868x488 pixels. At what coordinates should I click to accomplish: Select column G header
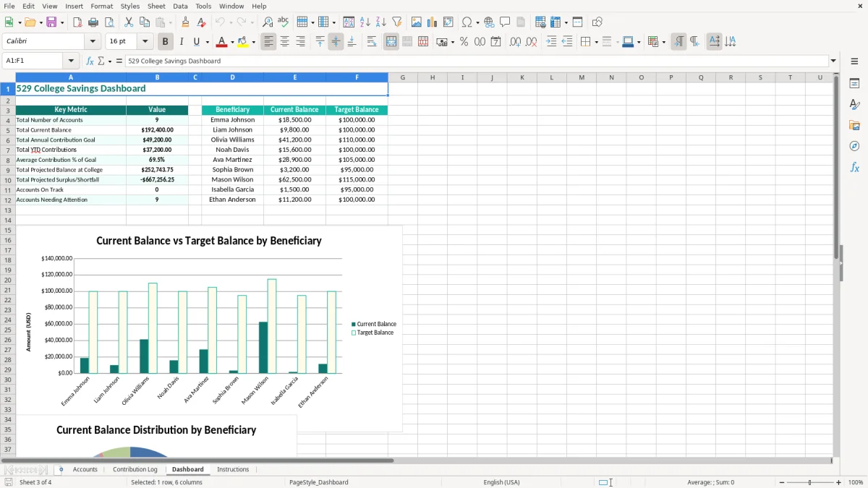(x=402, y=77)
